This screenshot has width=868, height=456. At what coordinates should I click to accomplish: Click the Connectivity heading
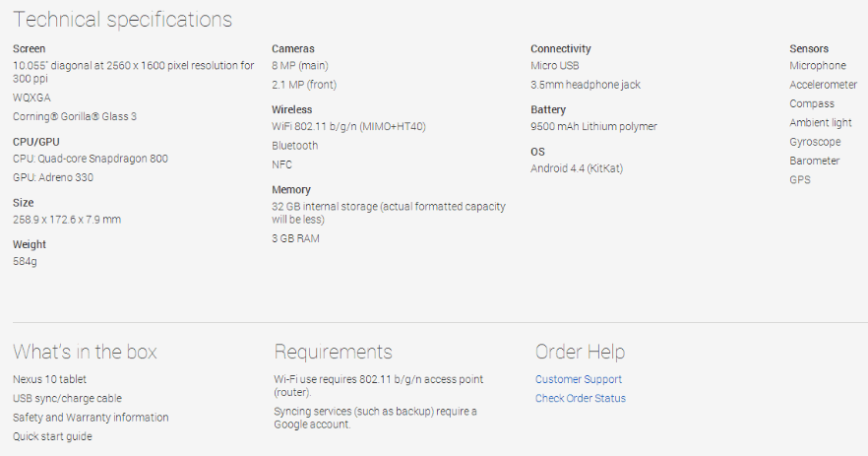(561, 49)
